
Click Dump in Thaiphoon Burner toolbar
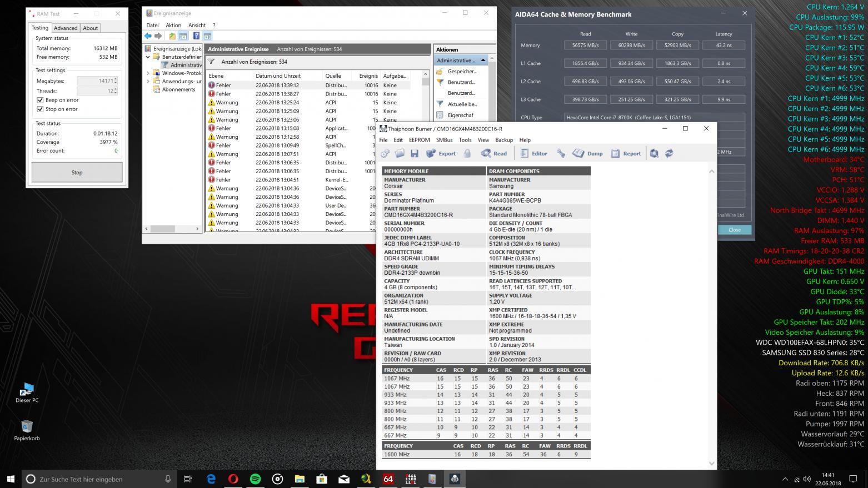tap(588, 154)
